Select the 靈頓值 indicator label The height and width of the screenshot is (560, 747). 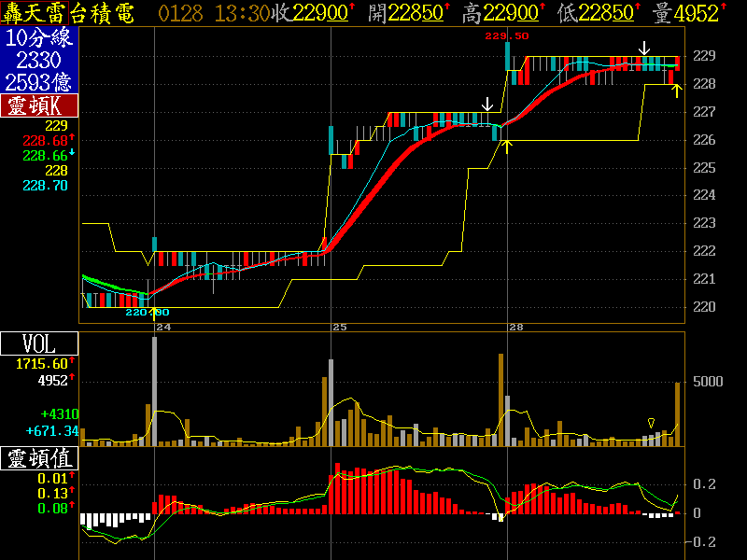click(x=39, y=459)
